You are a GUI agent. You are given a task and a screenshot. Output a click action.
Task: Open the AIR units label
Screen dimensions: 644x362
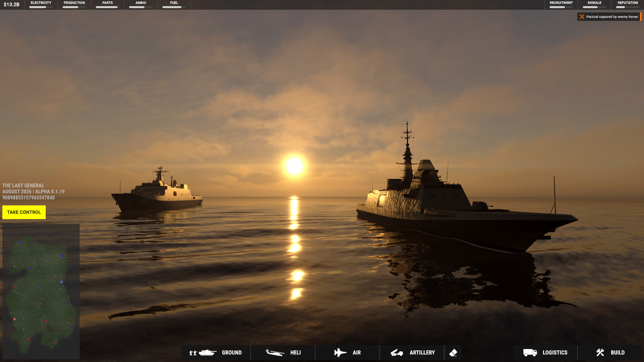click(x=357, y=353)
